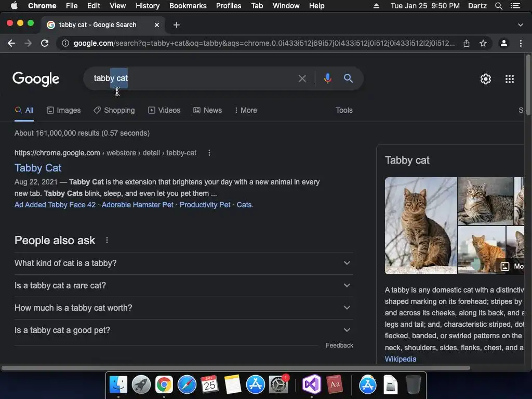Open the orange tabby cat thumbnail

(482, 250)
